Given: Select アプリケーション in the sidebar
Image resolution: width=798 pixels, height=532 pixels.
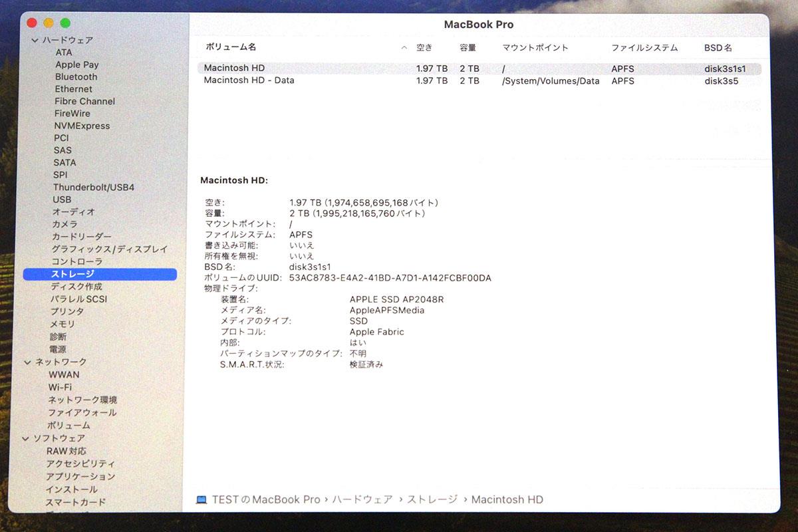Looking at the screenshot, I should pos(80,477).
